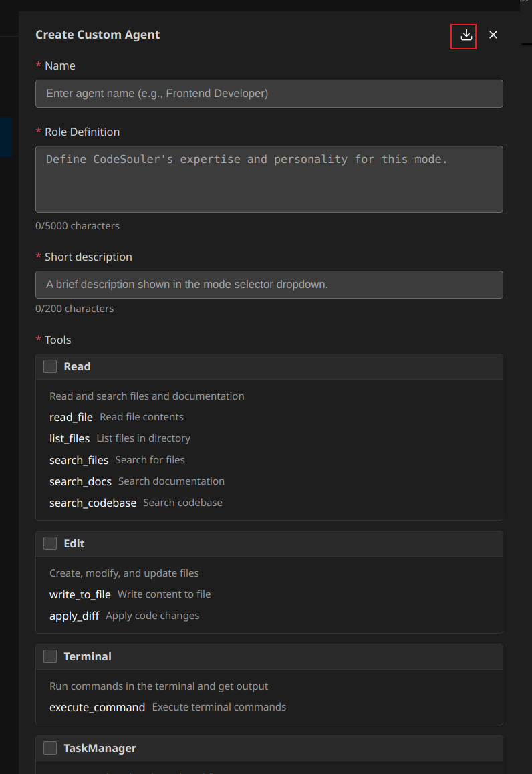Select the search_codebase tool entry
532x774 pixels.
[93, 503]
